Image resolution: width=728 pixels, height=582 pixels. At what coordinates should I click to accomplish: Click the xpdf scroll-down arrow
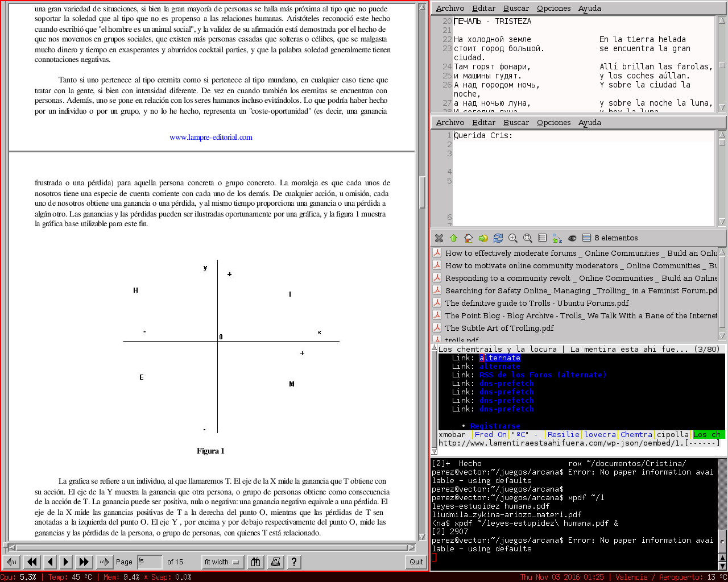(x=423, y=537)
